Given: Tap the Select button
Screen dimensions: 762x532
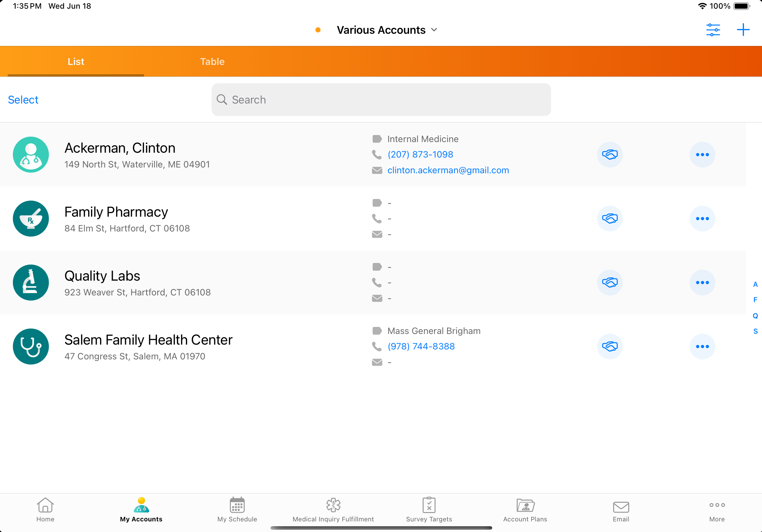Looking at the screenshot, I should (23, 100).
